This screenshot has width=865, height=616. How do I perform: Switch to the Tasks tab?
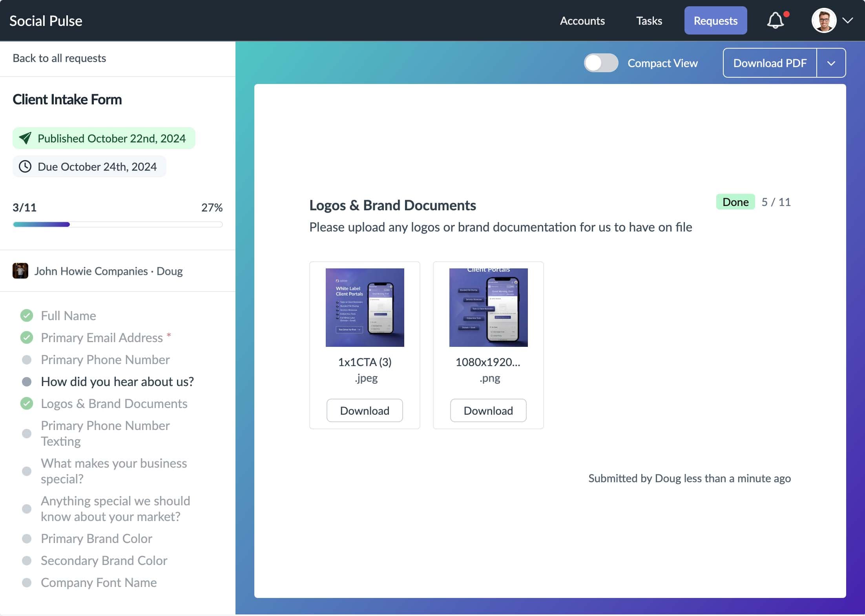coord(649,20)
